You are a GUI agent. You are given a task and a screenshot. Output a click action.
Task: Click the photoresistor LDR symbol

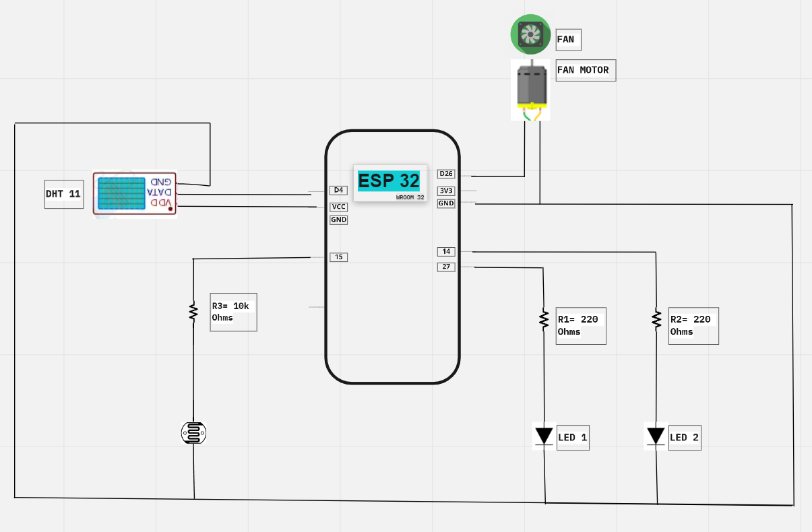tap(193, 433)
